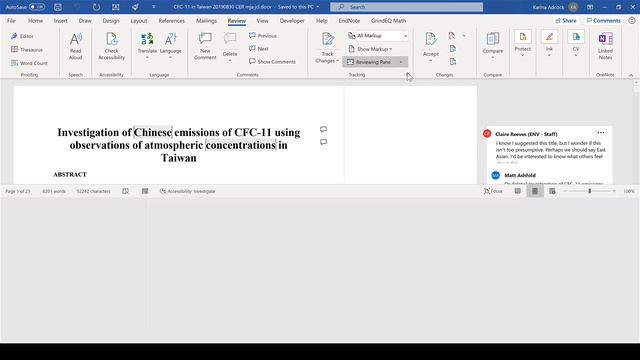Screen dimensions: 640x360
Task: Insert a New Comment
Action: [x=205, y=47]
